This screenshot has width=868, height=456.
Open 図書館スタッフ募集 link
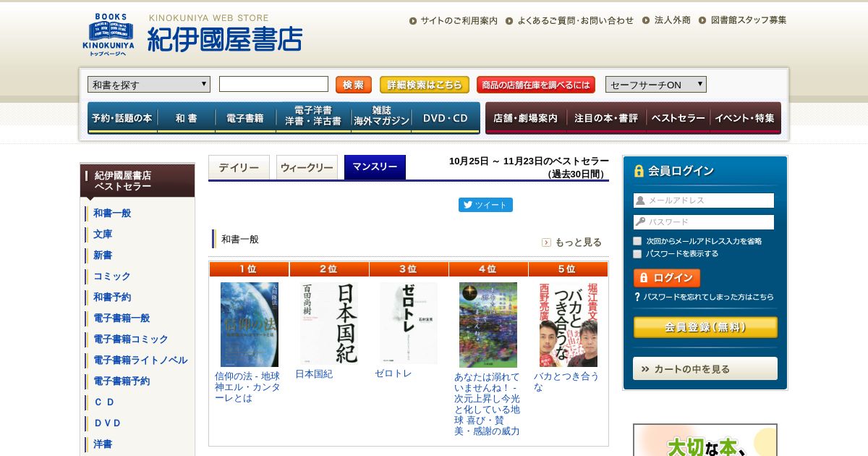(749, 21)
